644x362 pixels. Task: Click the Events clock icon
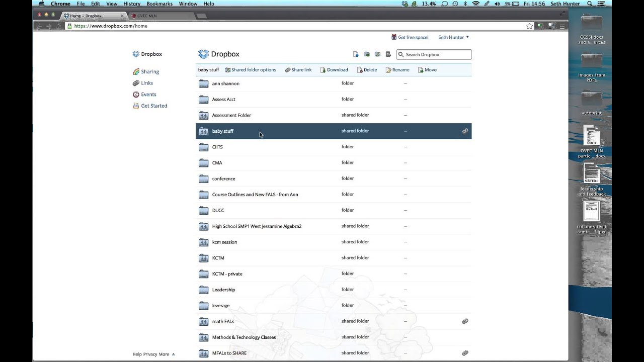[136, 95]
